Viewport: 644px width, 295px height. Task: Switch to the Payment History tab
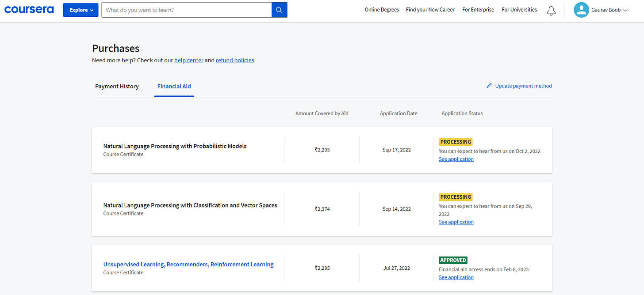pos(117,87)
